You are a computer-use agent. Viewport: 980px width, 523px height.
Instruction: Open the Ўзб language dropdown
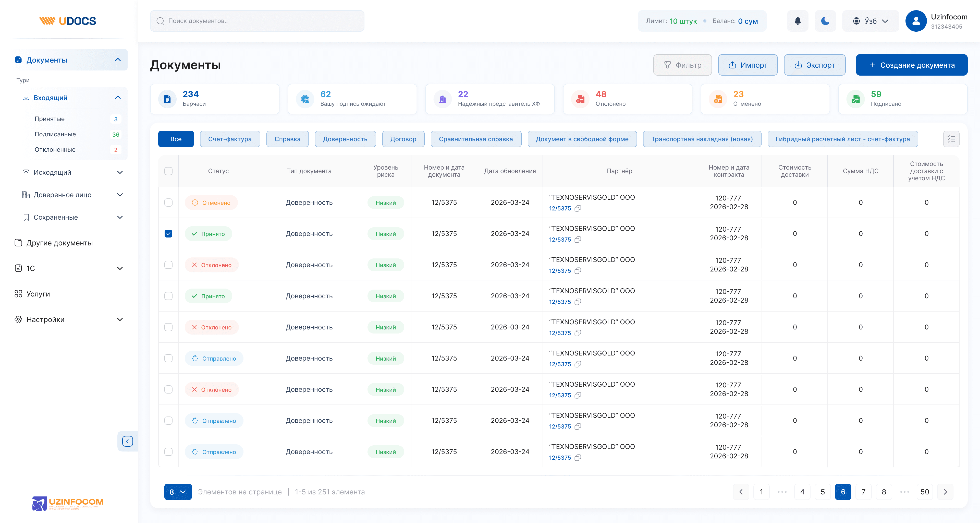coord(871,21)
